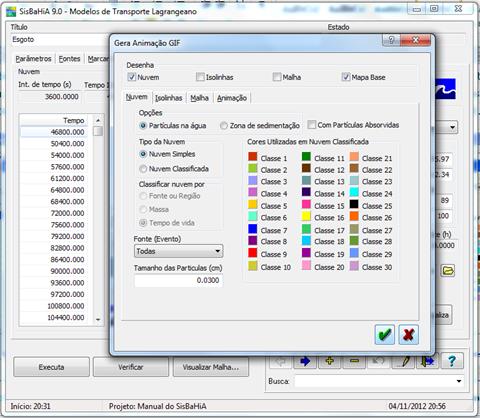This screenshot has height=418, width=480.
Task: Cancel dialog with the red X button
Action: pyautogui.click(x=408, y=334)
